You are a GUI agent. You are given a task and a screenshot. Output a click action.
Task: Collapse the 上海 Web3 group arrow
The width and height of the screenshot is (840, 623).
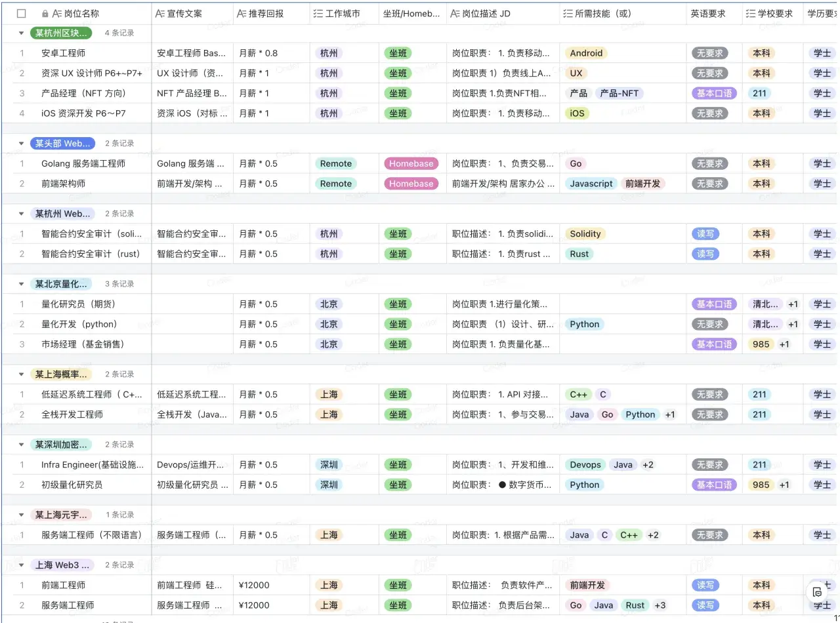click(x=21, y=565)
